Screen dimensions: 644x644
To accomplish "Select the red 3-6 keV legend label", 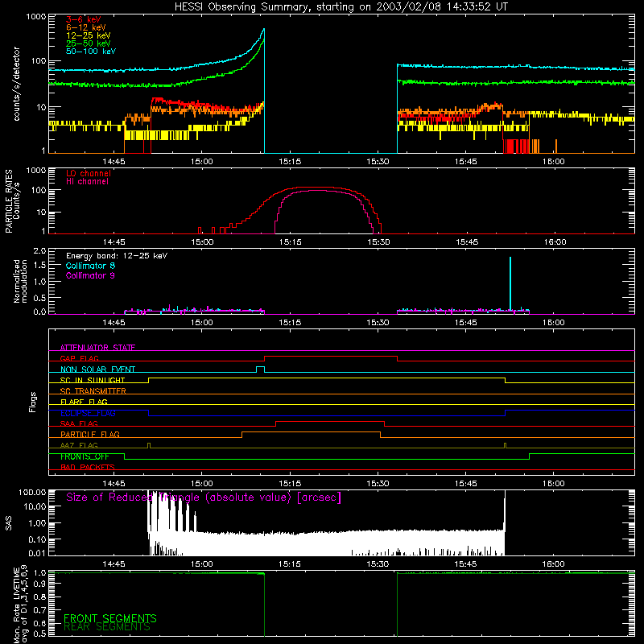I will tap(84, 19).
